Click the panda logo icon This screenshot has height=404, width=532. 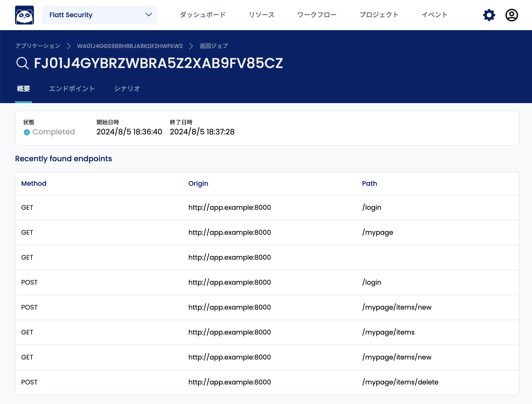pyautogui.click(x=24, y=15)
